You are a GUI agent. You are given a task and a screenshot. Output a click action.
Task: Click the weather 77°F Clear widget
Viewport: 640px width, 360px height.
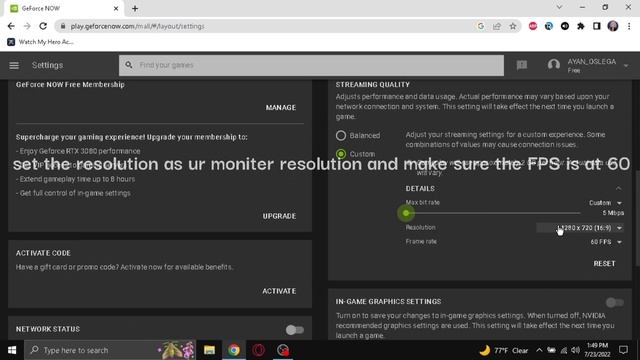click(x=504, y=350)
